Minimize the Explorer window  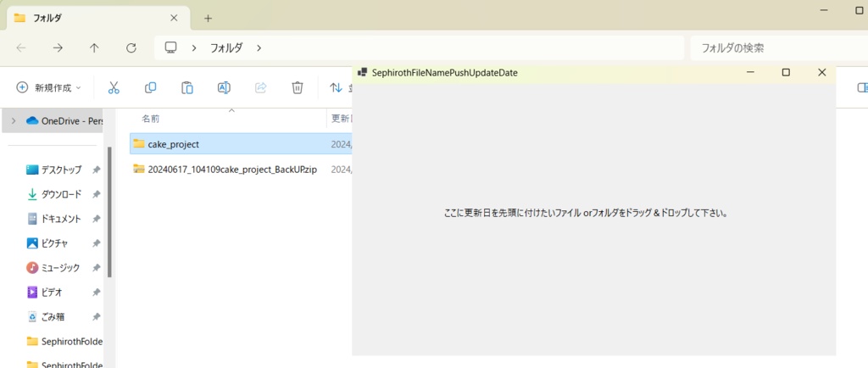tap(824, 10)
